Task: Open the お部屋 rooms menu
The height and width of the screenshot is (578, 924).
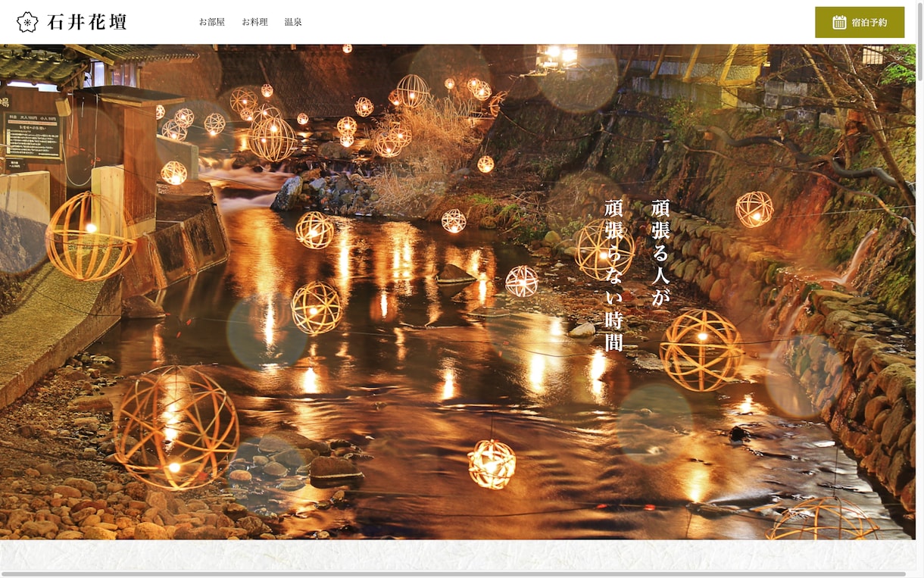Action: pyautogui.click(x=212, y=22)
